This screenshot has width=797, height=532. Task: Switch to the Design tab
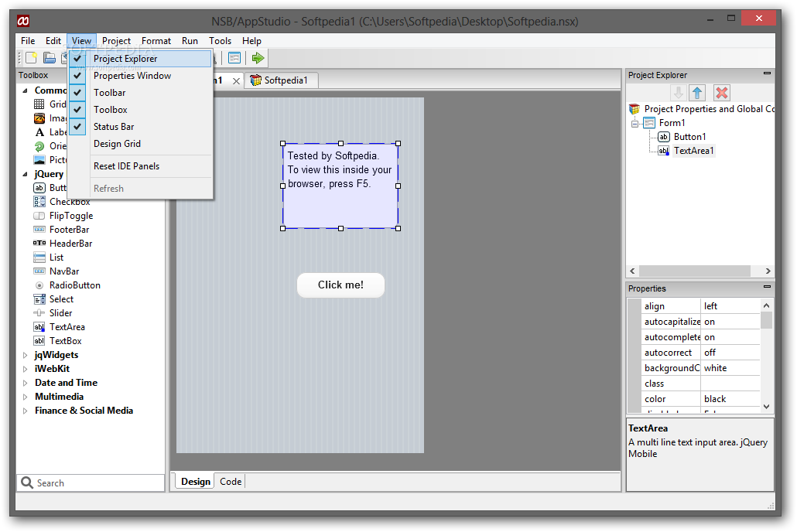(x=195, y=482)
